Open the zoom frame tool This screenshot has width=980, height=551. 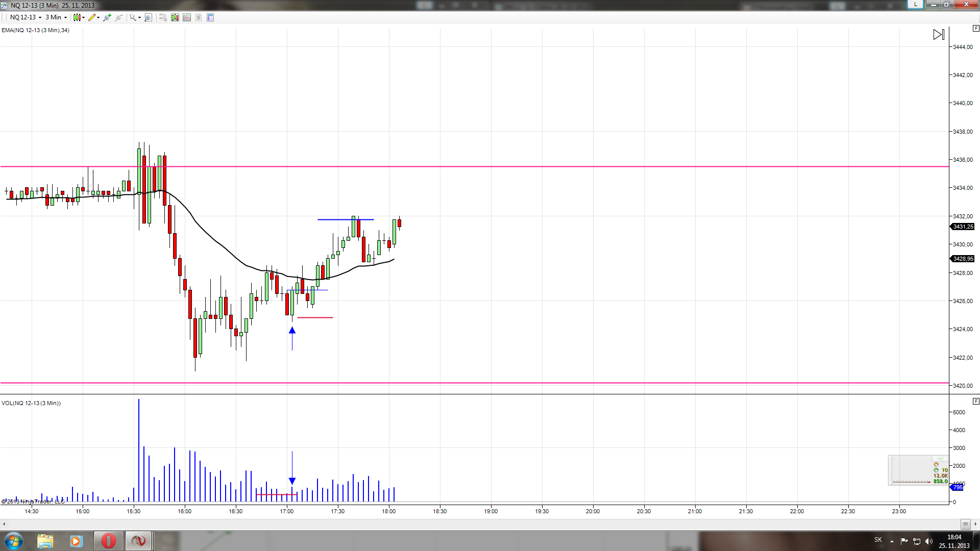click(x=149, y=17)
